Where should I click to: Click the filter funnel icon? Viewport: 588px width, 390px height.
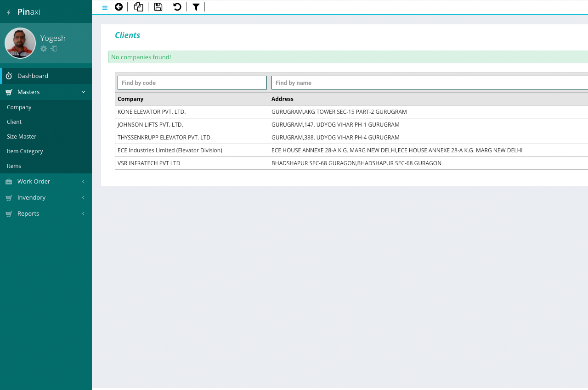click(x=196, y=7)
